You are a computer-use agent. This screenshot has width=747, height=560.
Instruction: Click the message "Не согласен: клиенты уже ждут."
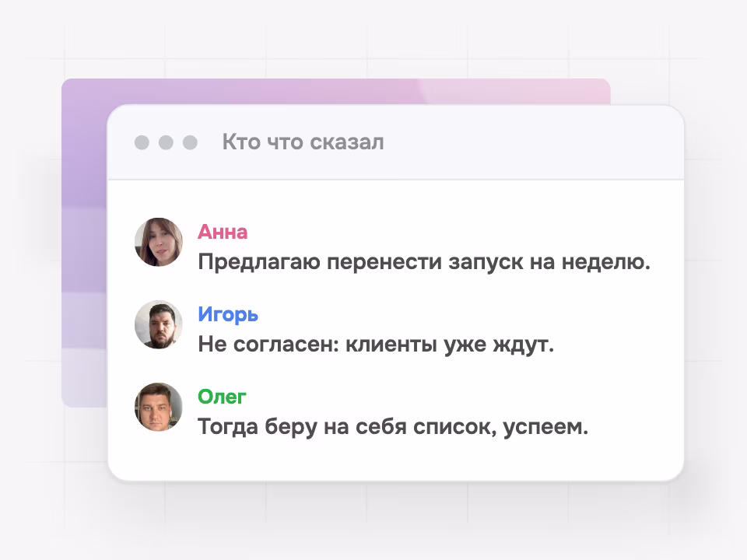(376, 345)
